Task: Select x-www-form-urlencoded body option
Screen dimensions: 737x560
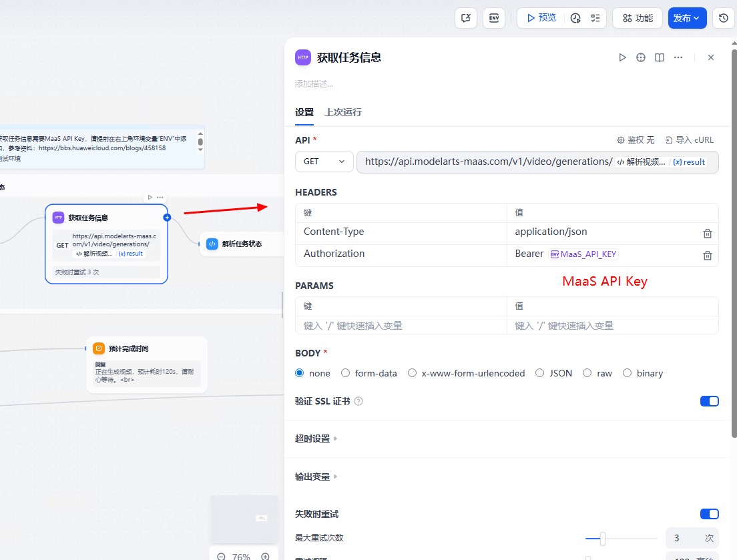Action: click(412, 373)
